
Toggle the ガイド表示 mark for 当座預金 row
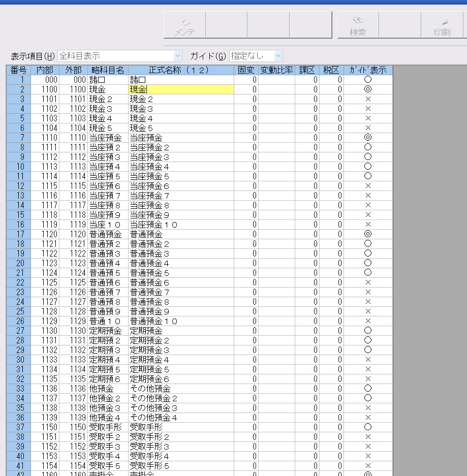[368, 138]
